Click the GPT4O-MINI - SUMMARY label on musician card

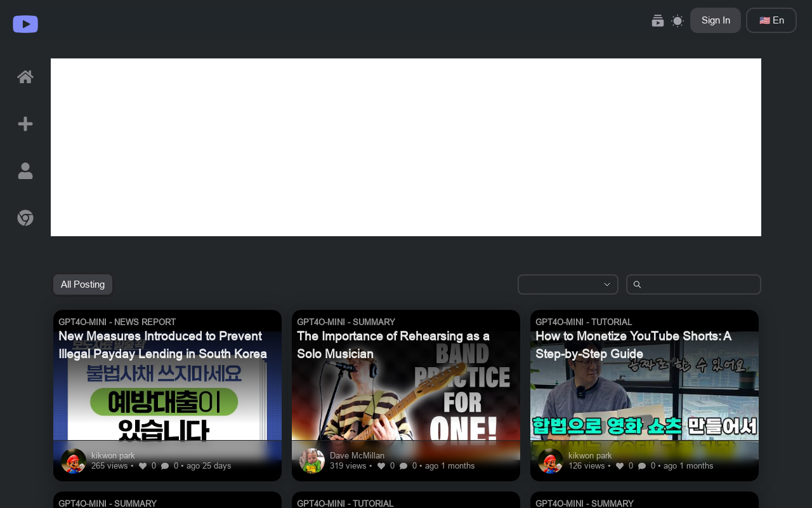click(346, 322)
